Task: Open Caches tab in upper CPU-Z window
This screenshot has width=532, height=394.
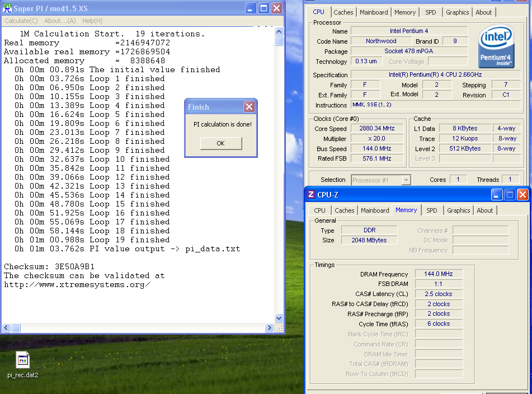Action: coord(343,12)
